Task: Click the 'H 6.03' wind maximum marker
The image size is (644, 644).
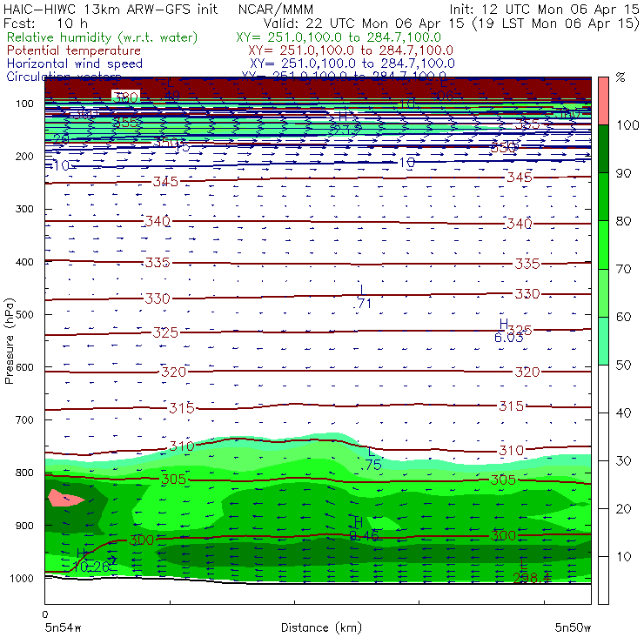Action: coord(508,330)
